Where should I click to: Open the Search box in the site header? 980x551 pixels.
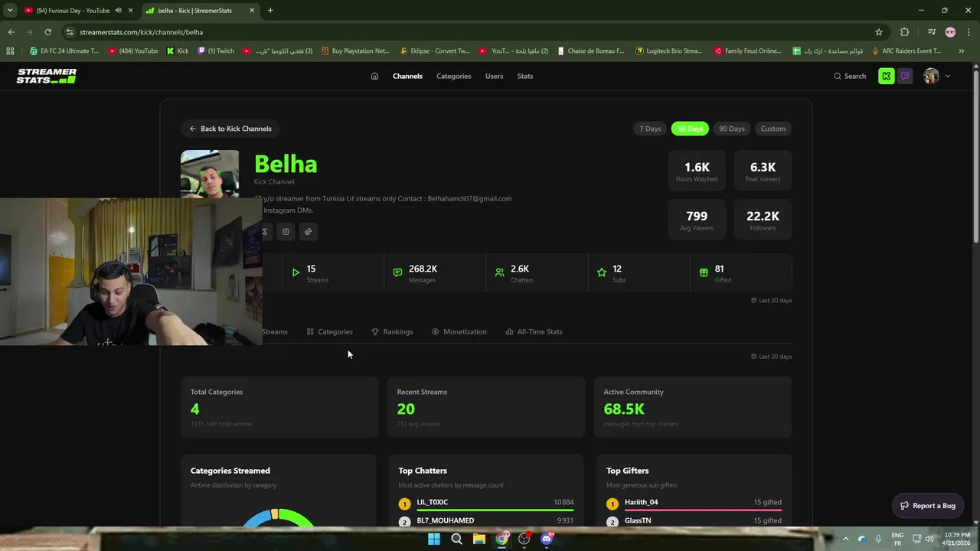click(850, 76)
